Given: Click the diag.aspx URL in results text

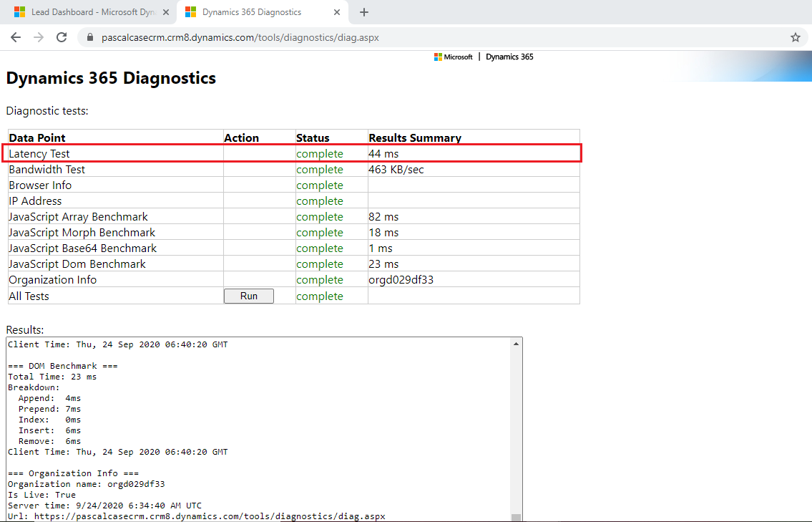Looking at the screenshot, I should click(209, 516).
